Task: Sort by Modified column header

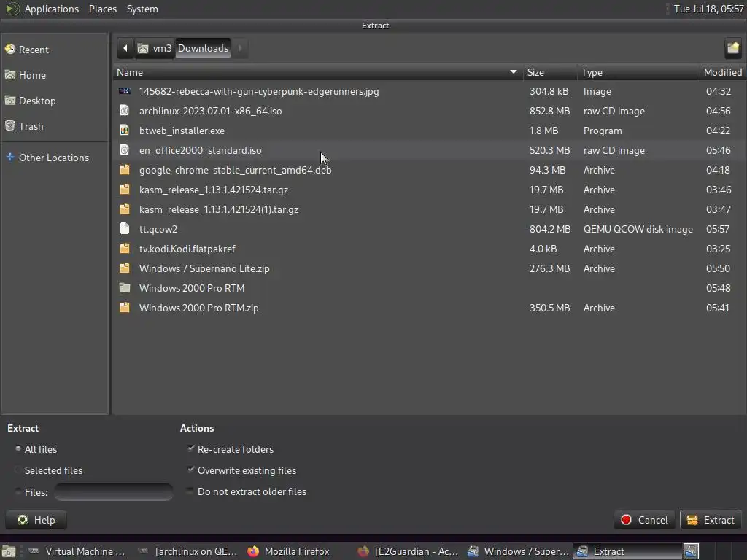Action: 723,72
